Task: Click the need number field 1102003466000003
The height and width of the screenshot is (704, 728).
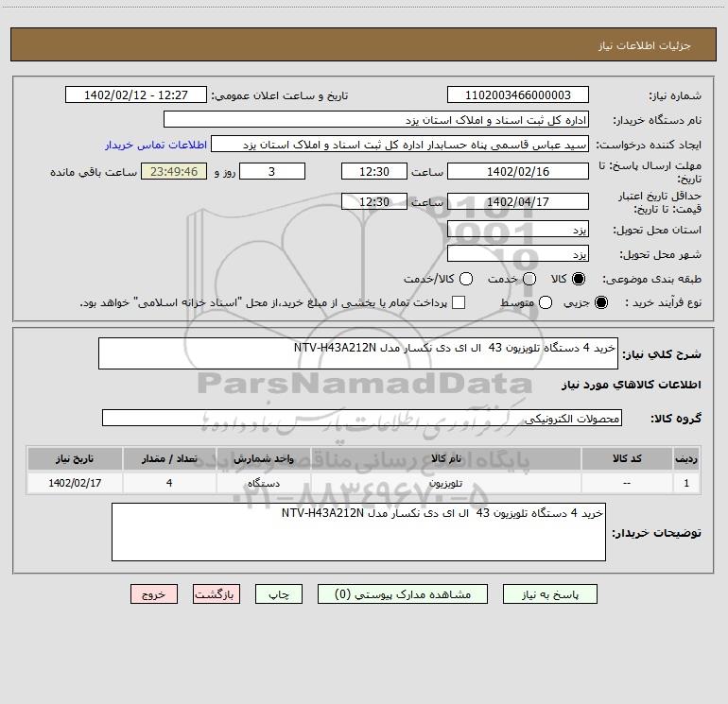Action: [x=518, y=94]
